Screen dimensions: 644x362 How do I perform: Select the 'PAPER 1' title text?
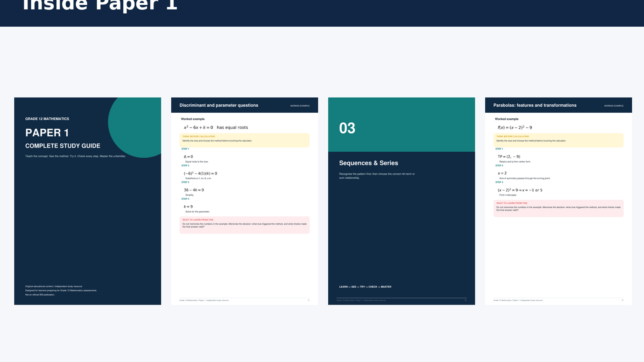tap(47, 133)
